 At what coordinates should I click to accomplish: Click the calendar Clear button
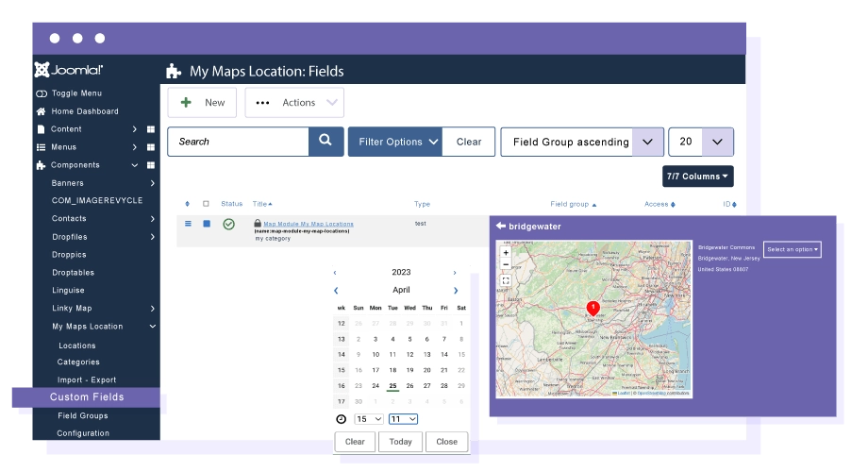(x=355, y=442)
